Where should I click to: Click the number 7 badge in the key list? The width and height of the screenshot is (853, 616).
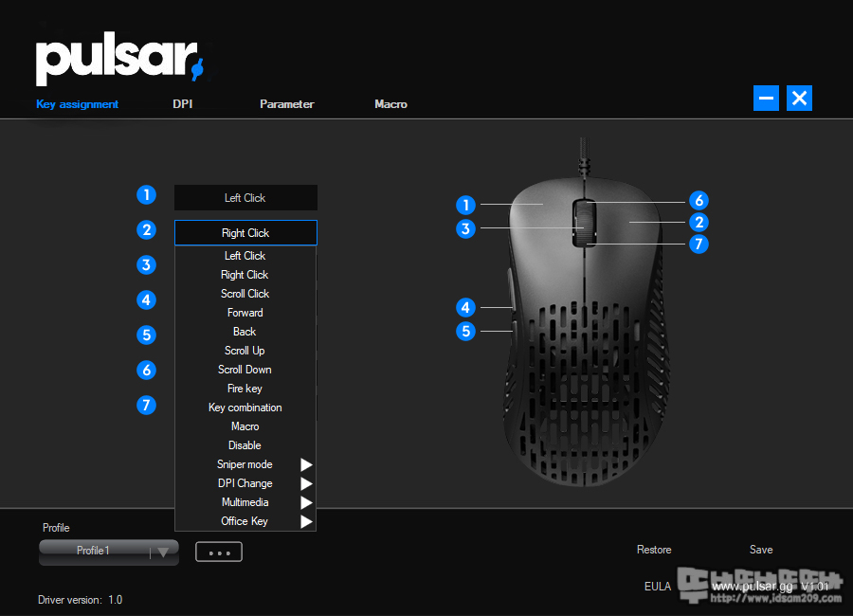pos(146,405)
